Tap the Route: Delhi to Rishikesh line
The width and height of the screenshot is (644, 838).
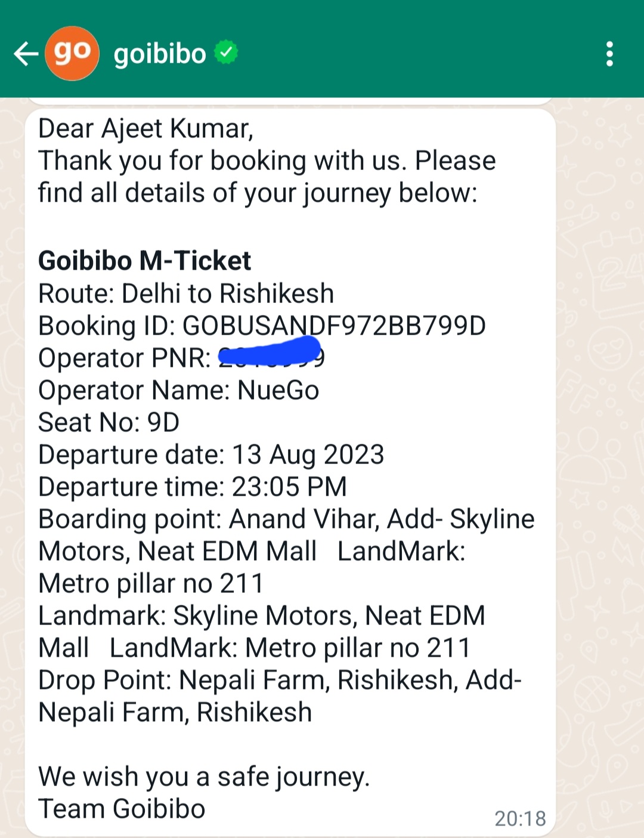tap(186, 293)
